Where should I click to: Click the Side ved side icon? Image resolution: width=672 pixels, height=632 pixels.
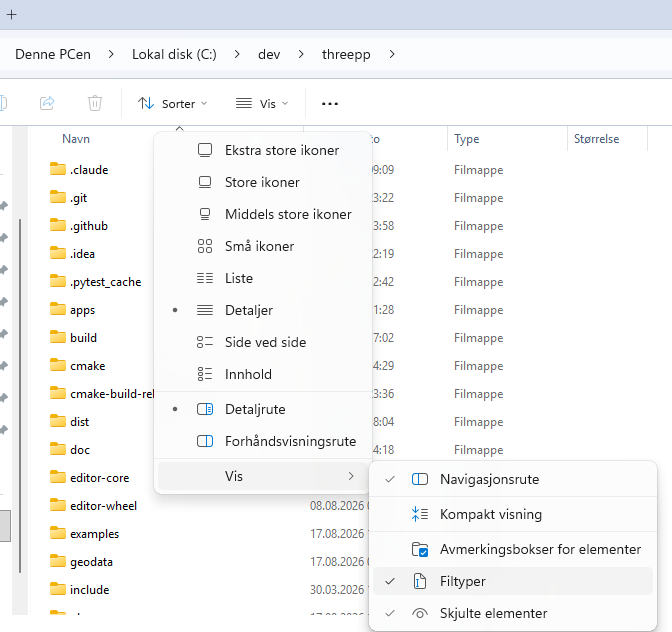point(205,342)
